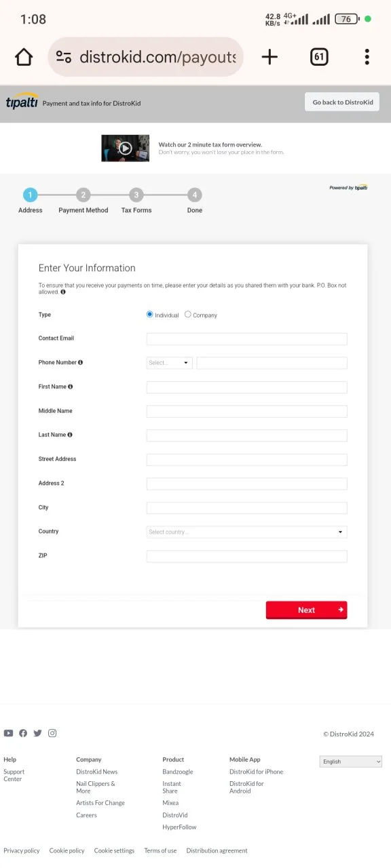Open the HyperFollow product link
The image size is (391, 868).
(179, 827)
